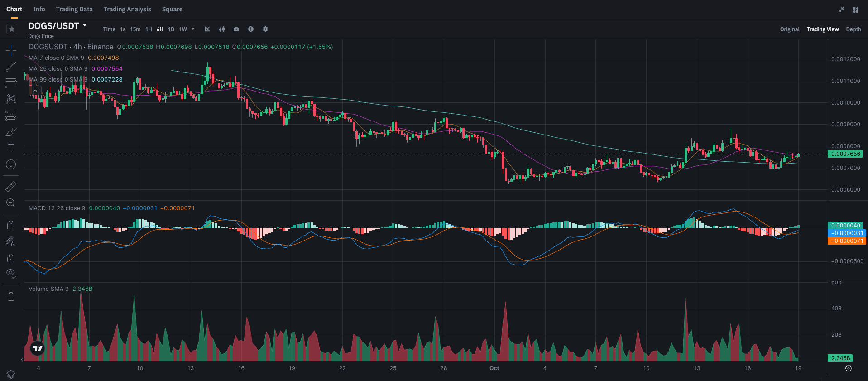Open the technical indicators icon in toolbar
Screen dimensions: 868x381
coord(207,29)
